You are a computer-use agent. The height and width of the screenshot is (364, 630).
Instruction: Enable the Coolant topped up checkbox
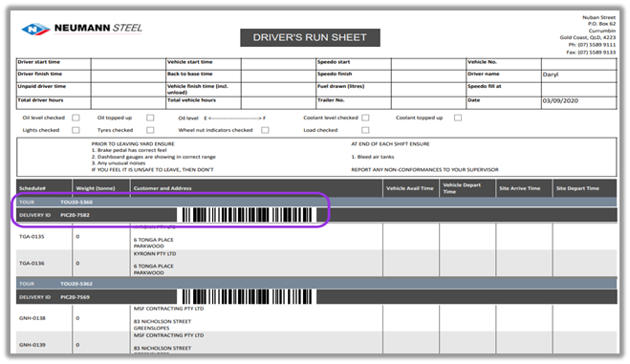click(458, 118)
